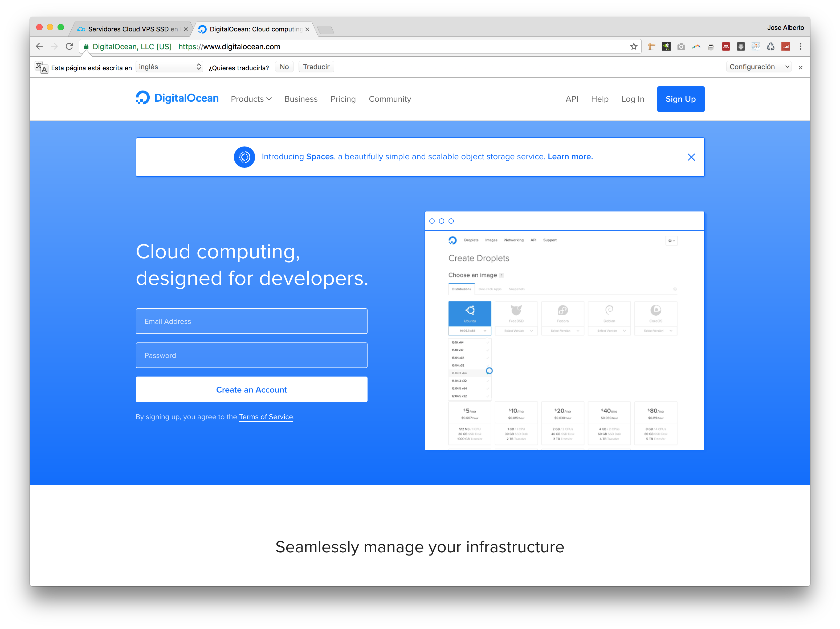Open the red signal bars extension
Viewport: 840px width, 629px height.
click(x=785, y=46)
